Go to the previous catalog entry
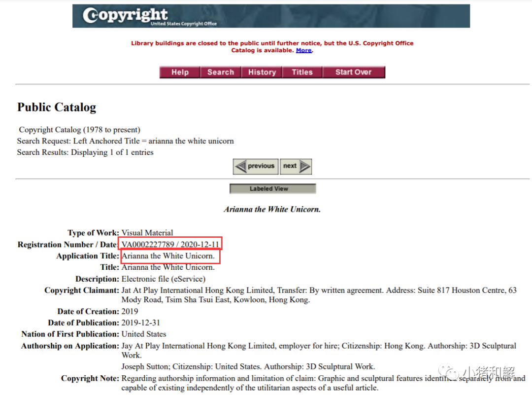The width and height of the screenshot is (532, 396). click(256, 166)
